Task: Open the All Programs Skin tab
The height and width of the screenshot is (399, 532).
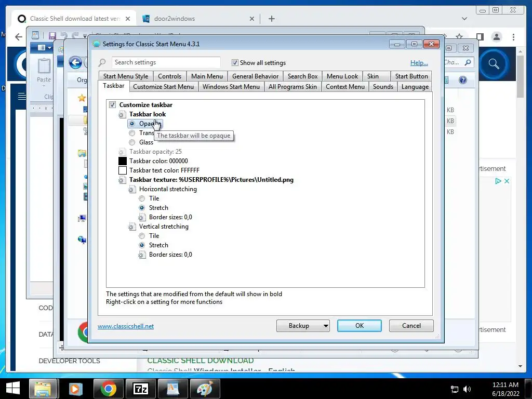Action: pos(293,87)
